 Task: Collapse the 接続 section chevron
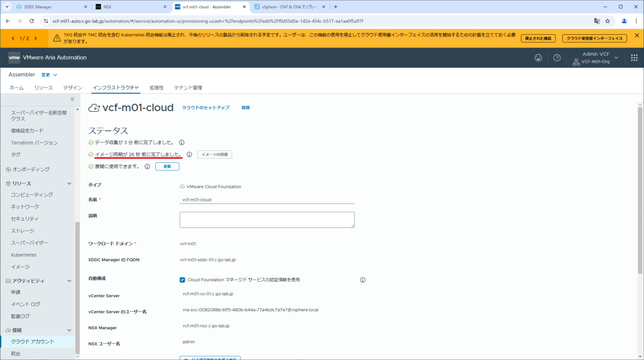pyautogui.click(x=69, y=330)
